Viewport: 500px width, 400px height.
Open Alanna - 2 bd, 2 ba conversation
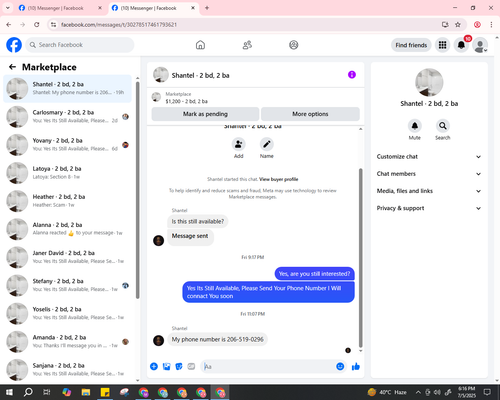pos(67,229)
